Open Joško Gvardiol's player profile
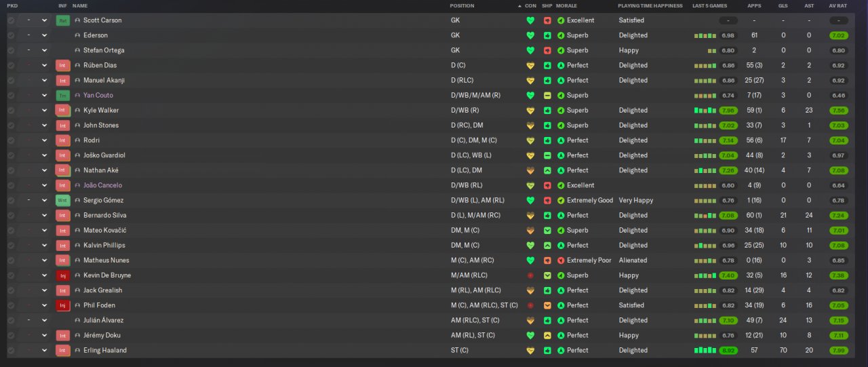 [104, 155]
